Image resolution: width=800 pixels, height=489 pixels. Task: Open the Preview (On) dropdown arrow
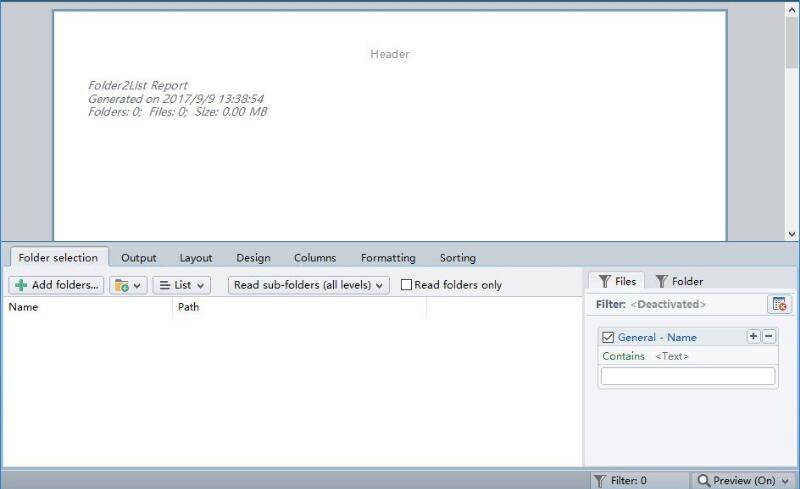pyautogui.click(x=785, y=481)
